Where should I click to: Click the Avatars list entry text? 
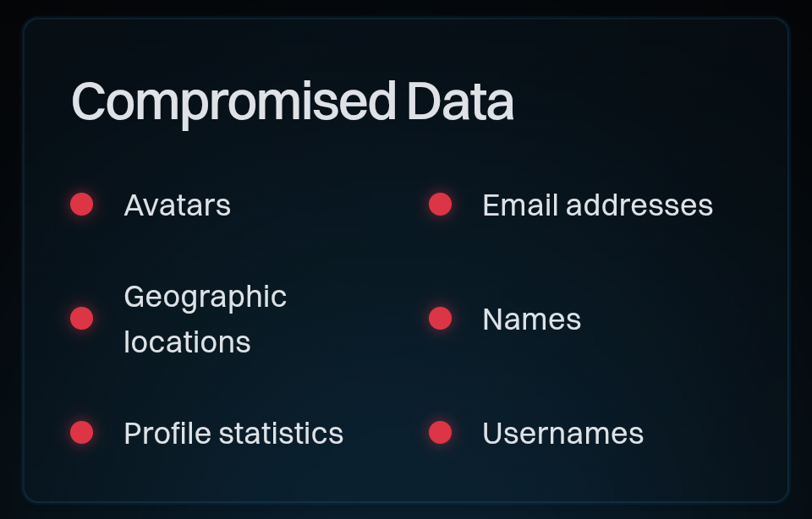[177, 205]
